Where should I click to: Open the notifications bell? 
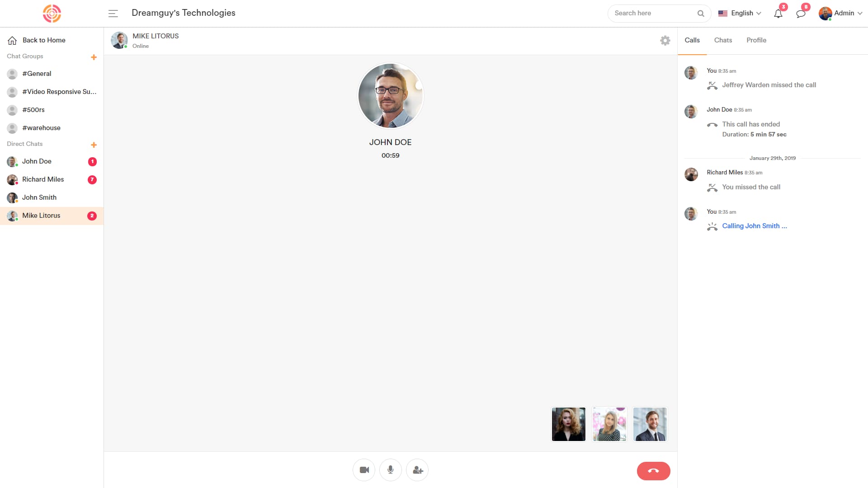pos(778,14)
